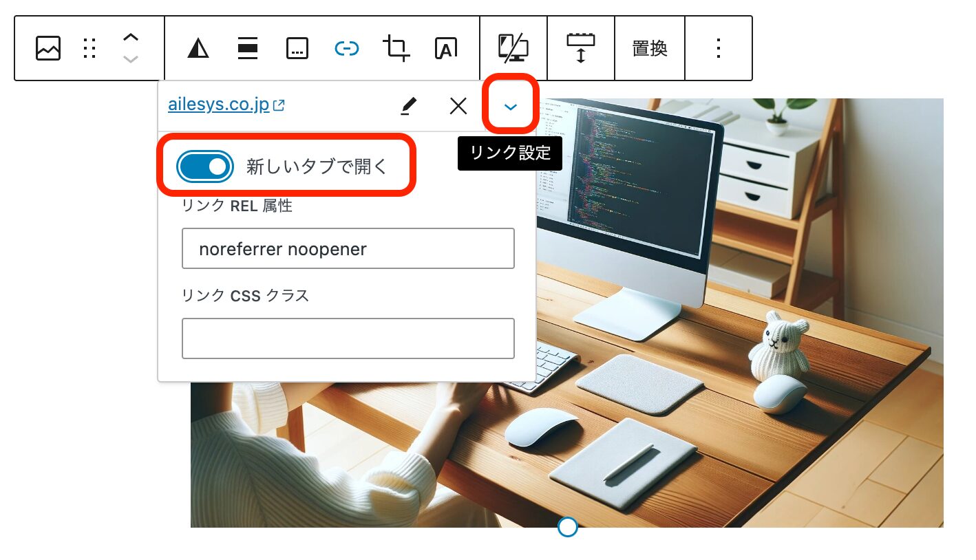
Task: Click the device visibility slash icon
Action: pos(513,47)
